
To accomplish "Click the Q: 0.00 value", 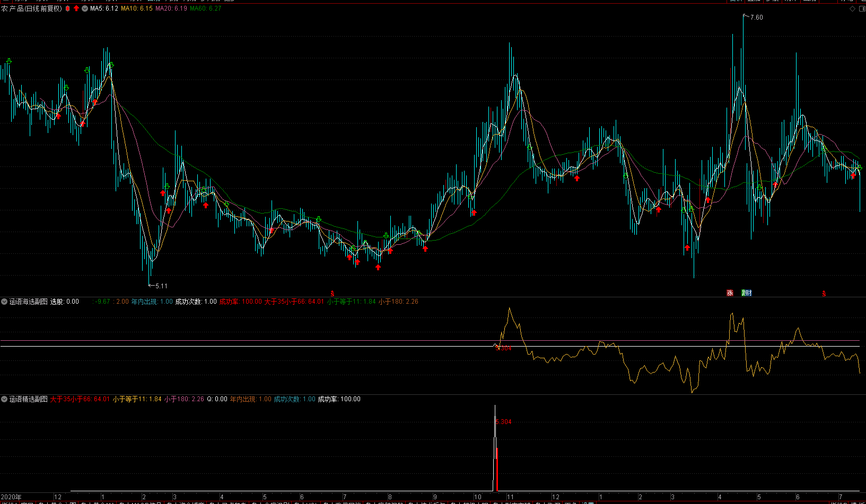I will [217, 399].
